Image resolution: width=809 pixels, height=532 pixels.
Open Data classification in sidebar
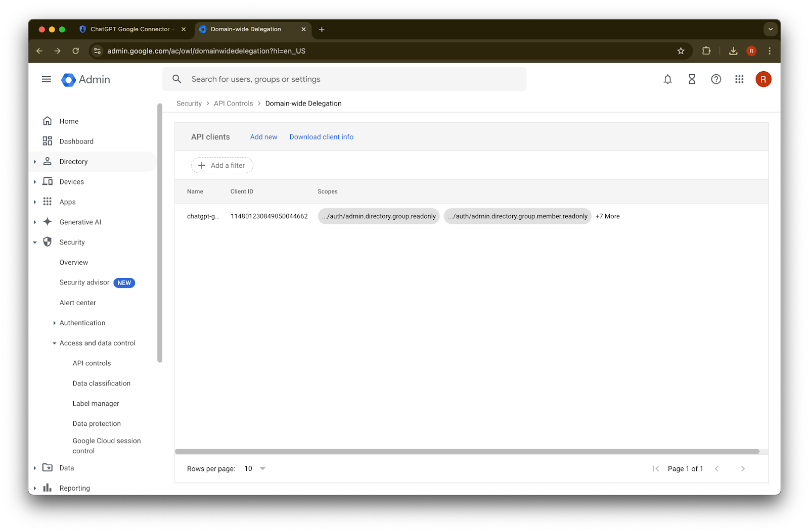pyautogui.click(x=102, y=383)
